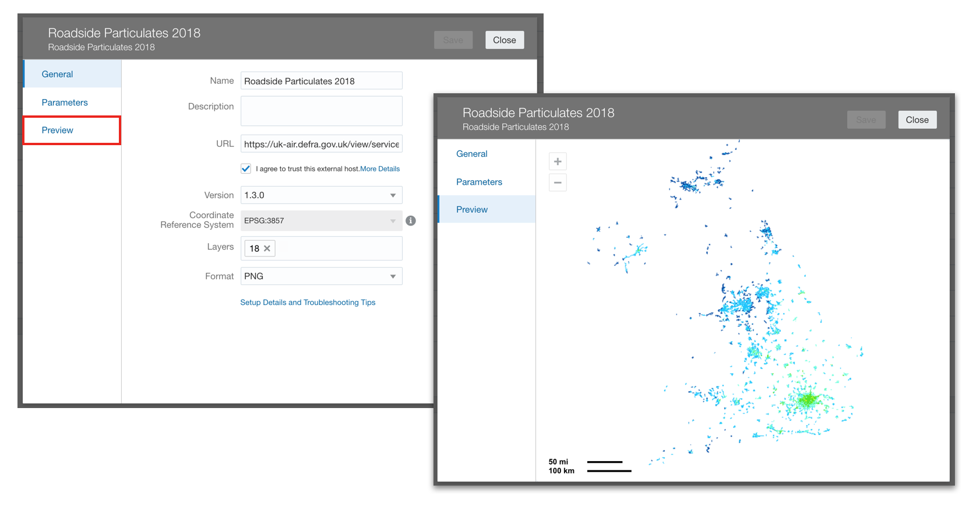Zoom in on the map preview
Viewport: 980px width, 506px height.
pos(558,161)
